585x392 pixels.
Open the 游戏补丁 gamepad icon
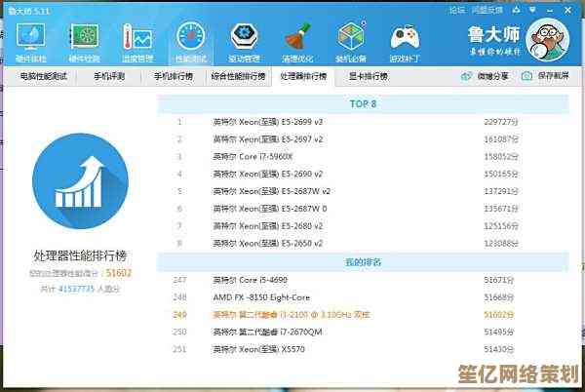point(405,40)
